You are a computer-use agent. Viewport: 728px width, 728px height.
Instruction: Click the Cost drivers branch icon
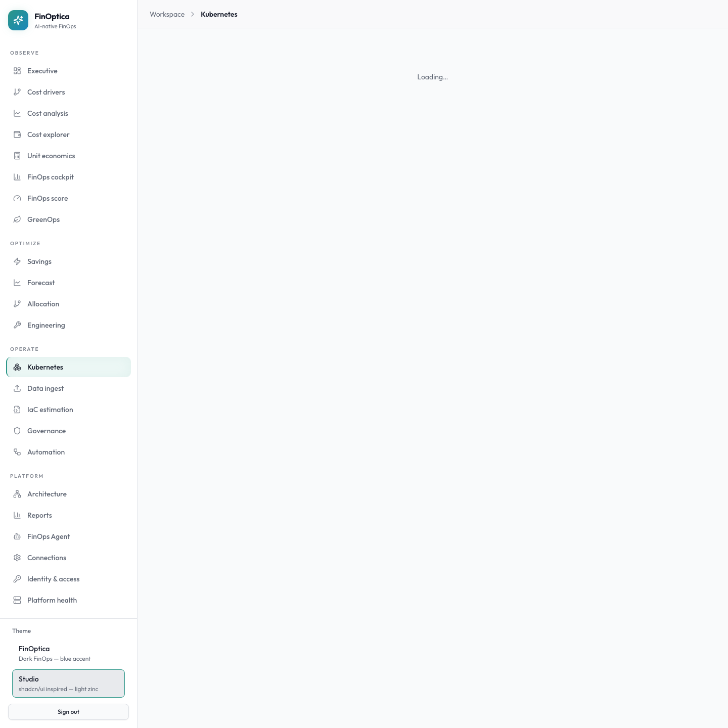pos(17,92)
